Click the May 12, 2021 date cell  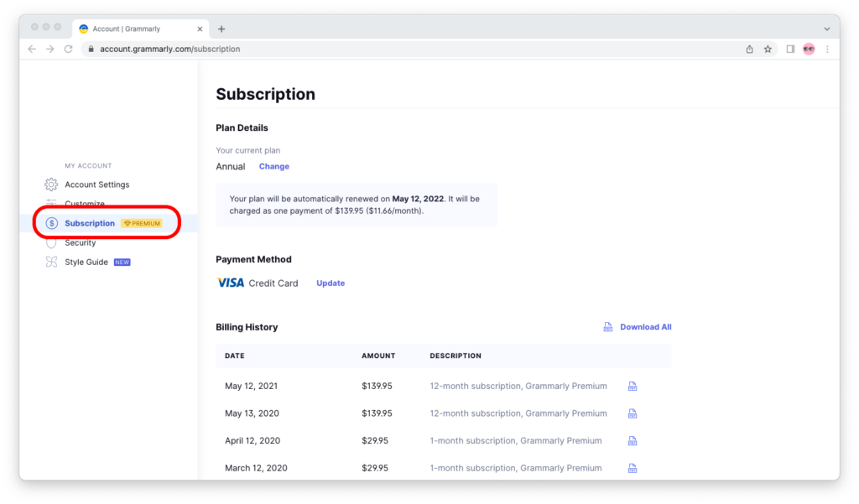(x=251, y=387)
